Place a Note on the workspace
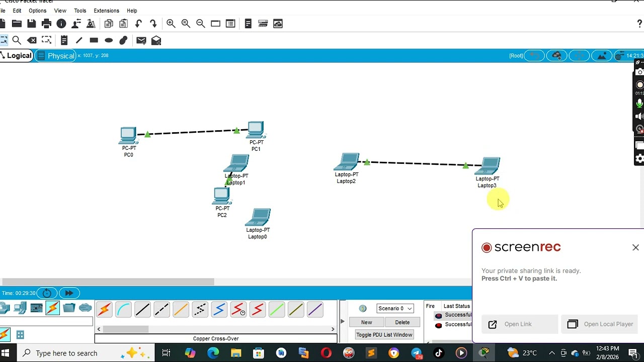 (64, 40)
